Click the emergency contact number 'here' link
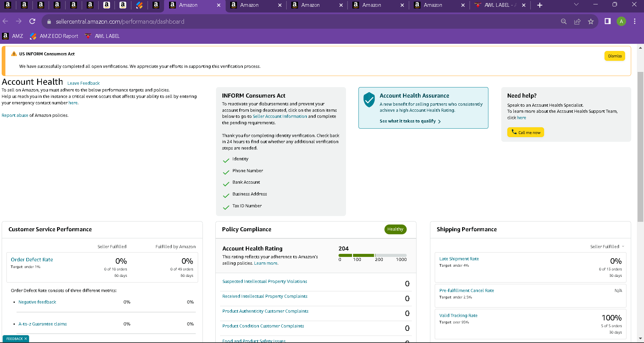 tap(73, 103)
